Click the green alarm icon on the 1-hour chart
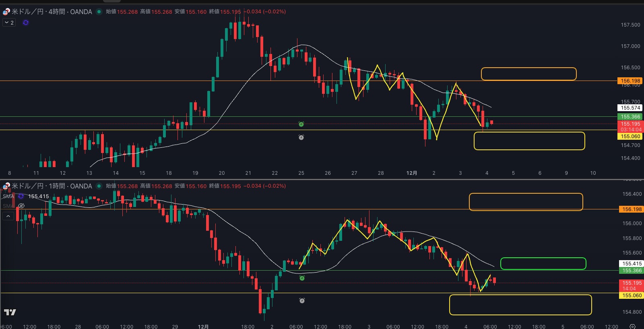 click(x=302, y=278)
